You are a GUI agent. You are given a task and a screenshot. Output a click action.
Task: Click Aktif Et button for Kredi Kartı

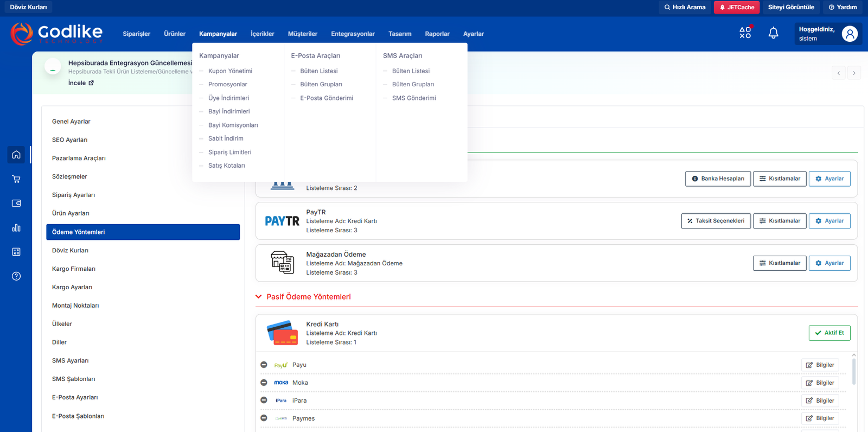(x=829, y=333)
